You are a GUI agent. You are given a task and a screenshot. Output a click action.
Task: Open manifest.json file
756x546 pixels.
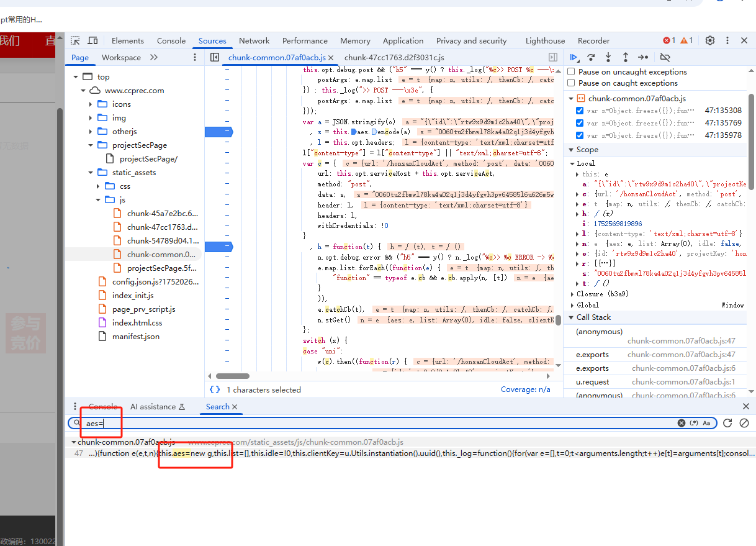tap(136, 337)
